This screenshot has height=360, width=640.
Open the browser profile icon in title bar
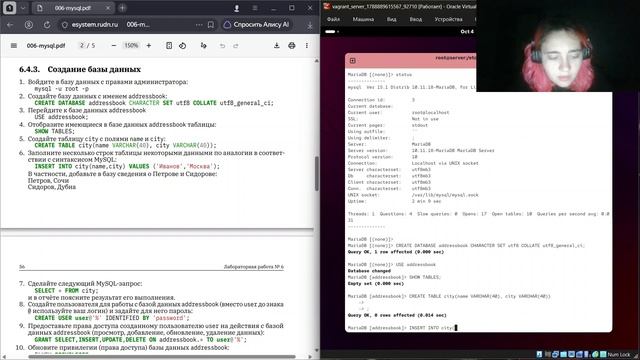(236, 8)
